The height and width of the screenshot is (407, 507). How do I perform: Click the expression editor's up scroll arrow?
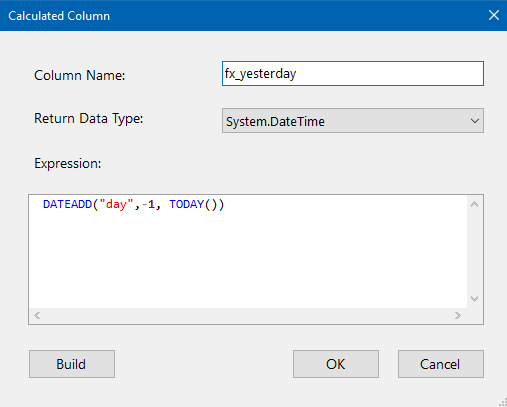pos(474,204)
